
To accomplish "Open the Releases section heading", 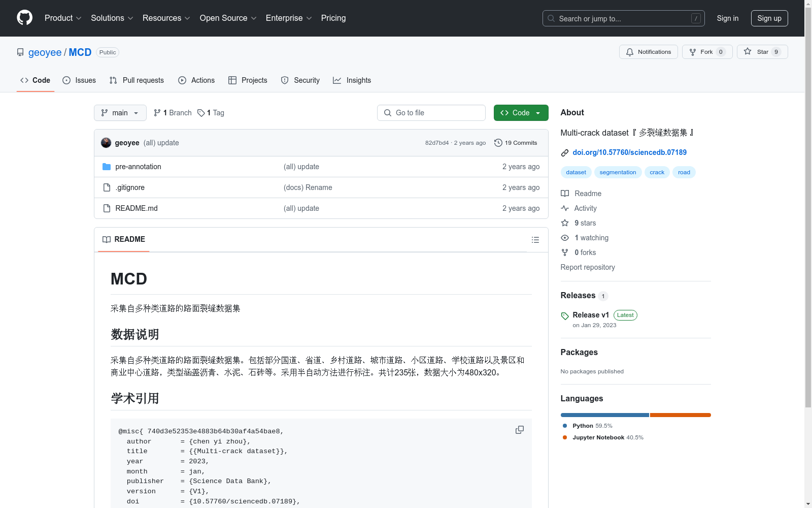I will [578, 296].
